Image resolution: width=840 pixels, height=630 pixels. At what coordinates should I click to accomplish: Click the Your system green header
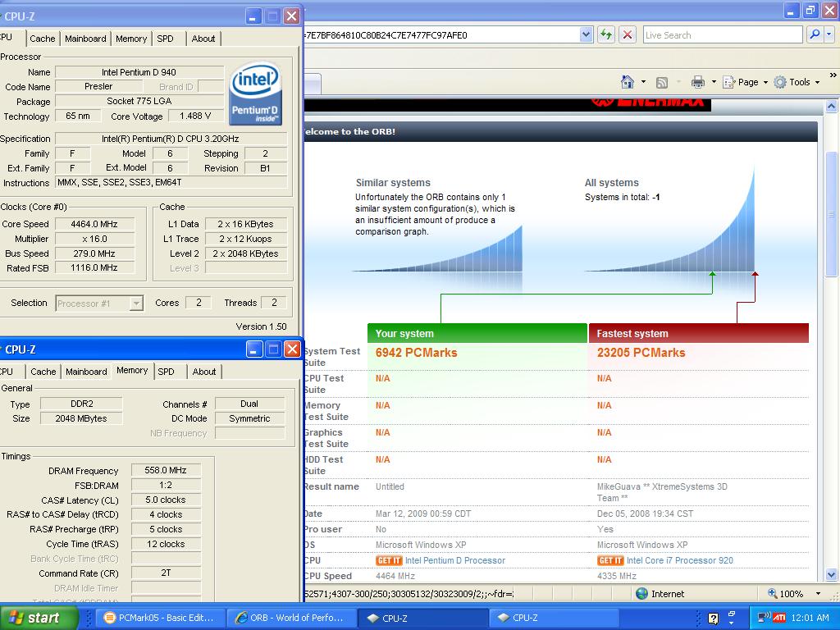point(477,333)
